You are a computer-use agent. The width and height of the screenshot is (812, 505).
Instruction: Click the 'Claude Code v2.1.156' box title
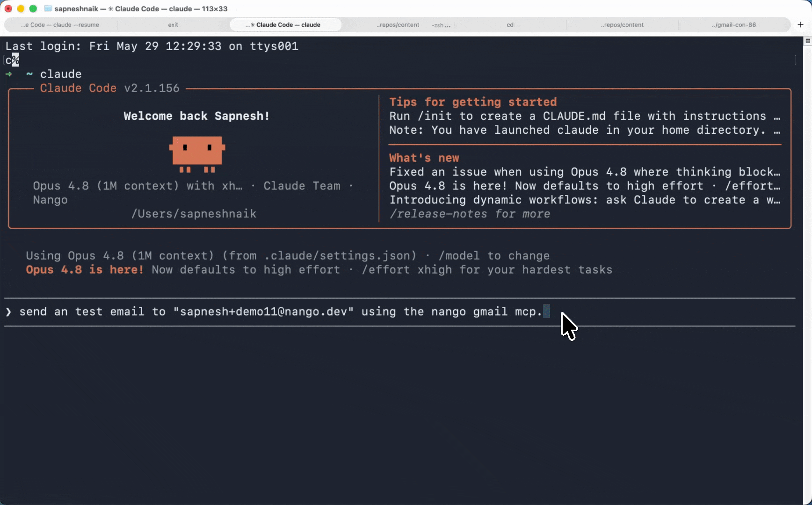(x=110, y=88)
